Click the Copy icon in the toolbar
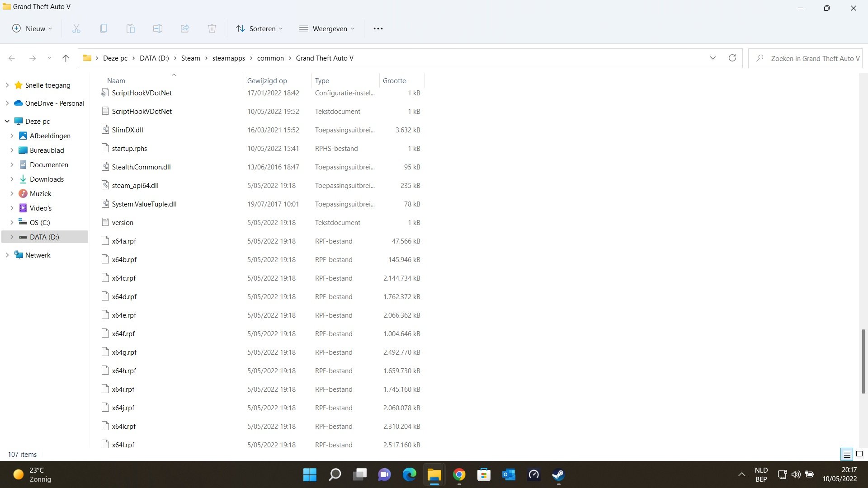This screenshot has height=488, width=868. (x=104, y=29)
